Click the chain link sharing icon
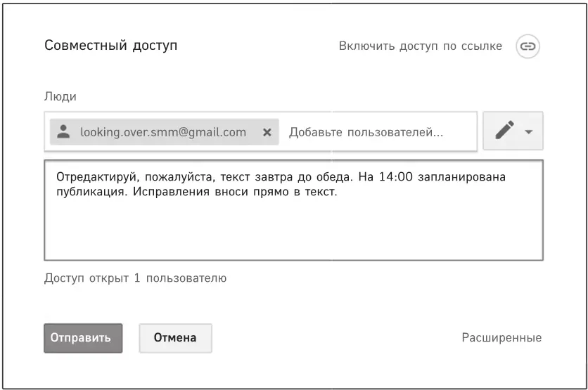This screenshot has height=390, width=588. click(528, 46)
